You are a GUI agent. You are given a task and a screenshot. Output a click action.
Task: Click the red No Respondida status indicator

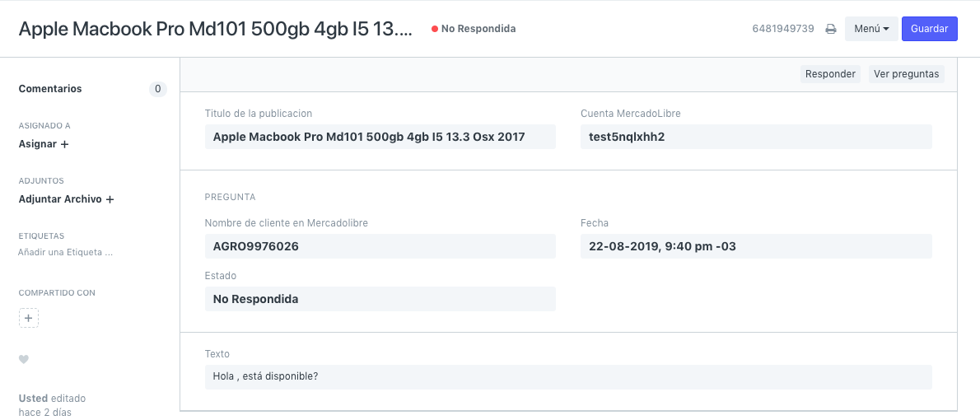tap(474, 29)
